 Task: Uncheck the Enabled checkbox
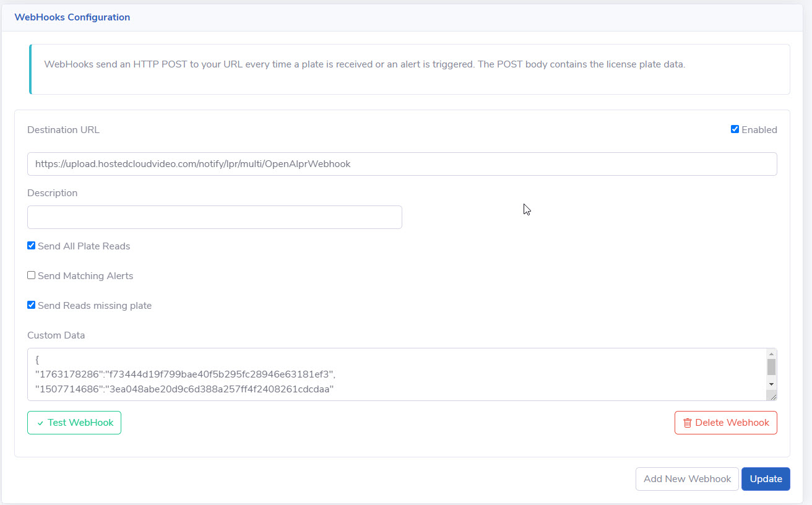click(x=735, y=129)
